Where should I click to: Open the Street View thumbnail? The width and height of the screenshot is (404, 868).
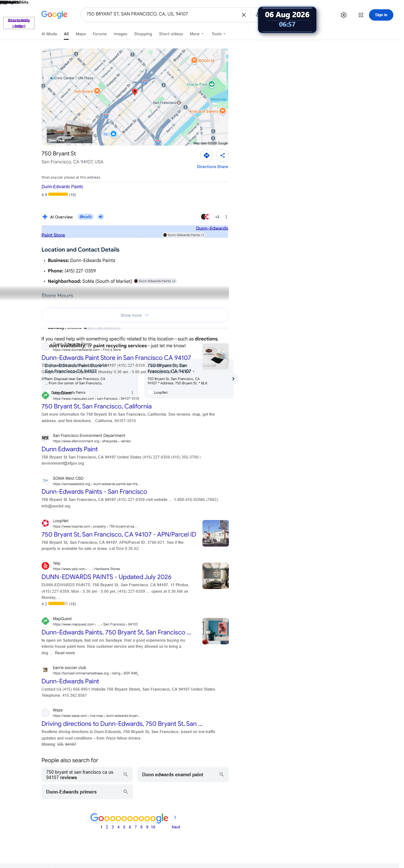click(69, 132)
